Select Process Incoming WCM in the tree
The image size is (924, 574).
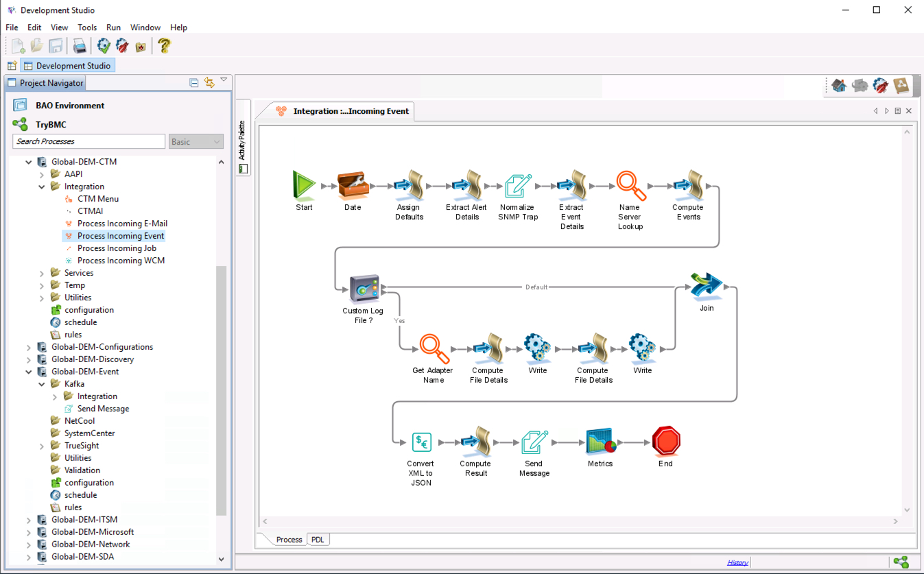click(x=121, y=261)
